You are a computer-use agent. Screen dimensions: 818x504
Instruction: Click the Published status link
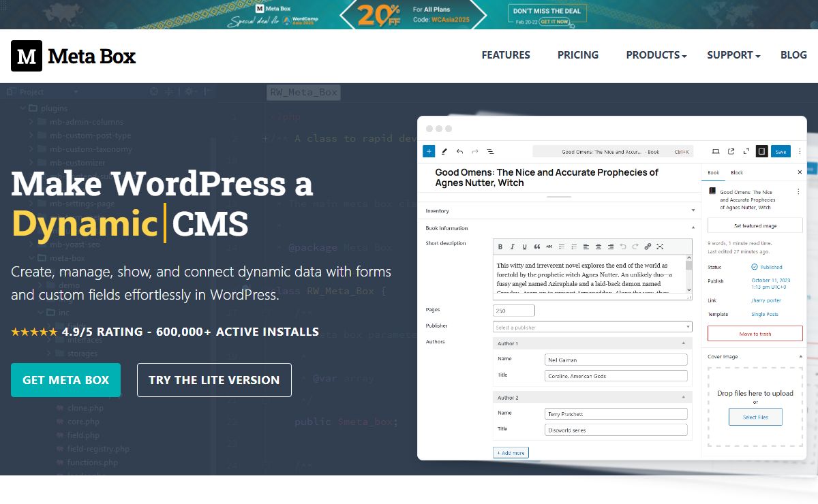point(767,267)
